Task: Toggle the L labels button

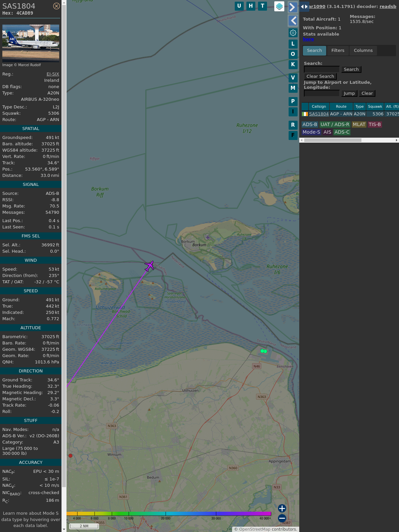Action: point(293,44)
